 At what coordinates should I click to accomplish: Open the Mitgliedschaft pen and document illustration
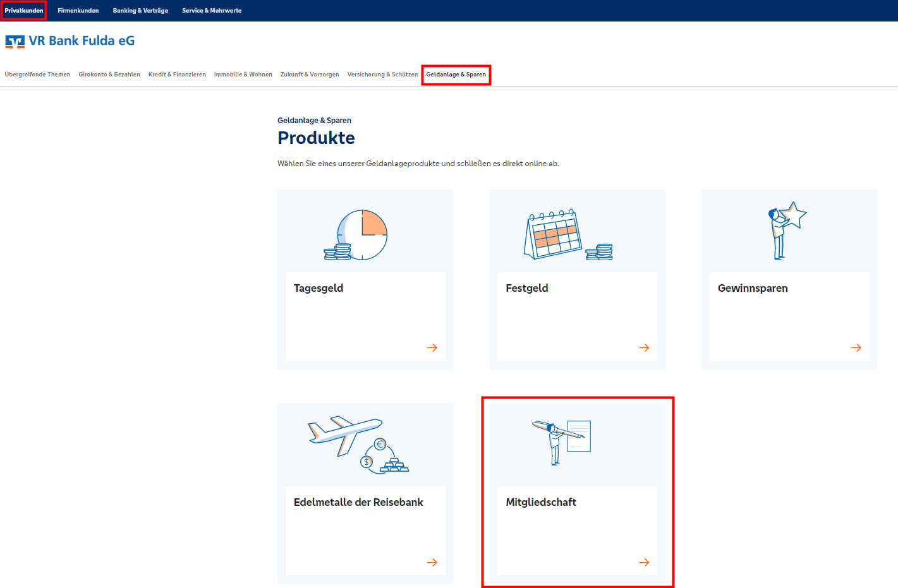tap(561, 442)
